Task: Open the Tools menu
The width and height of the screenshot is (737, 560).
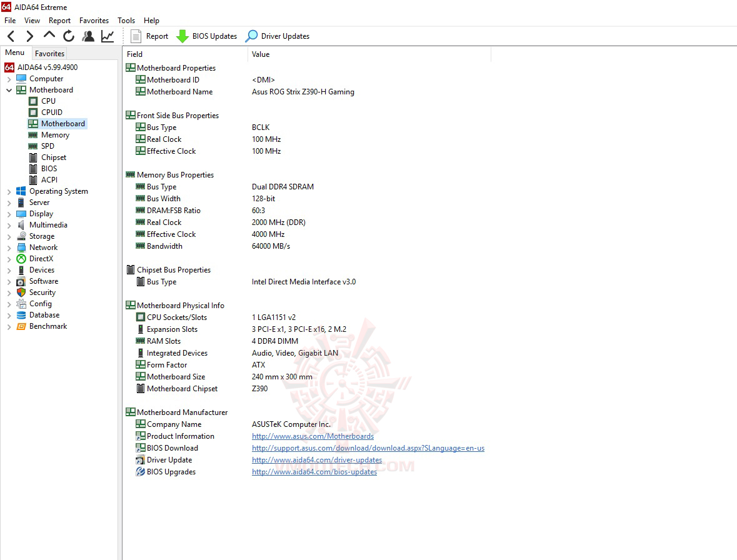Action: pyautogui.click(x=126, y=21)
